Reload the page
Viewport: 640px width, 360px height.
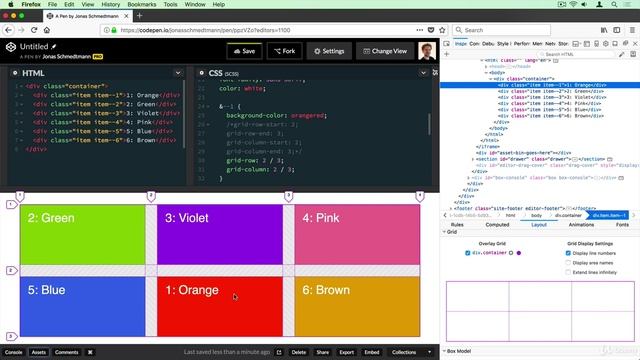34,30
